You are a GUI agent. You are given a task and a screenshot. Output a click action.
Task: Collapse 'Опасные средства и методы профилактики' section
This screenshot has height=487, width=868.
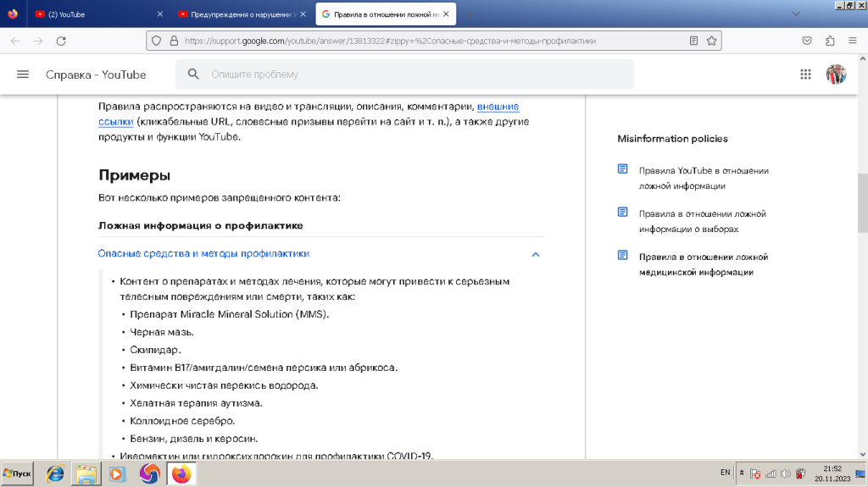coord(535,254)
